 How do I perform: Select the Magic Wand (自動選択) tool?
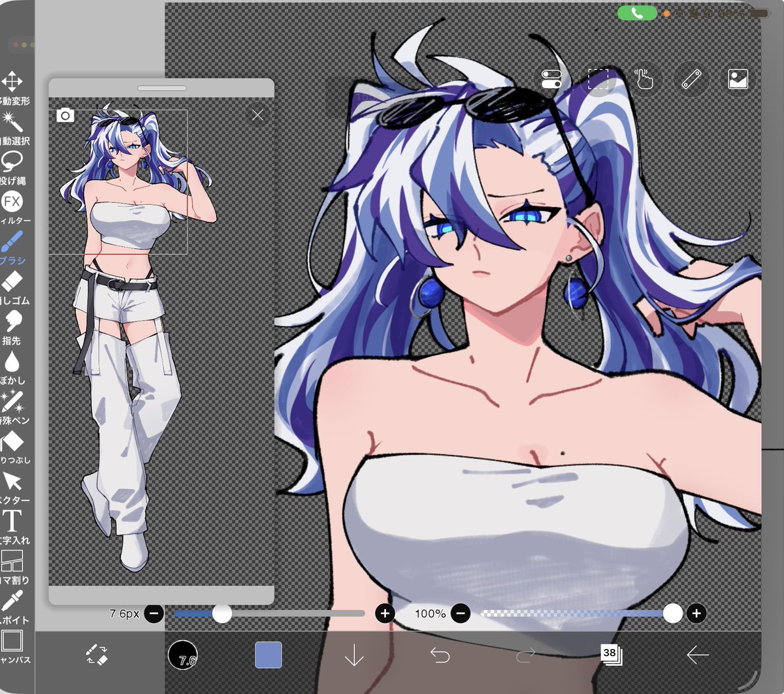(x=12, y=127)
